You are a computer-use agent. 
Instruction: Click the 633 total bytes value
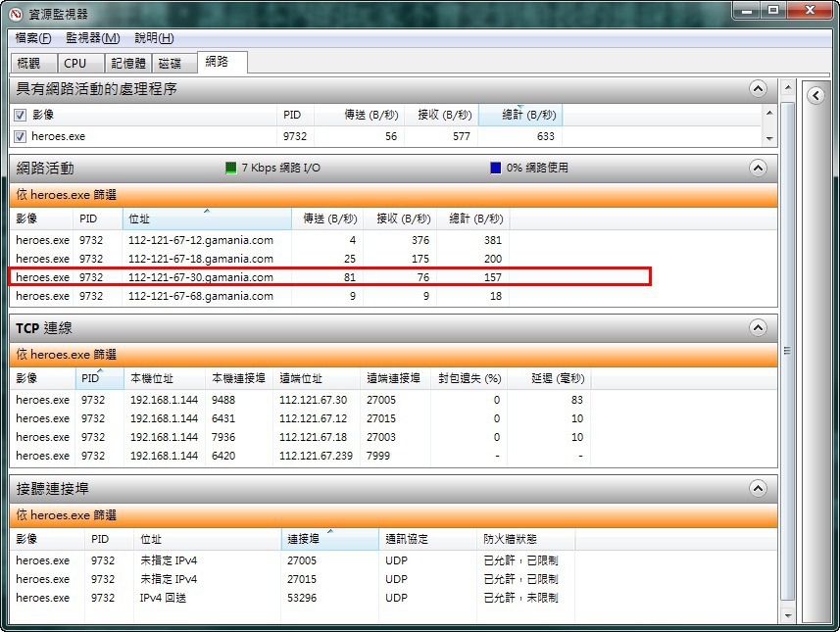[x=545, y=136]
